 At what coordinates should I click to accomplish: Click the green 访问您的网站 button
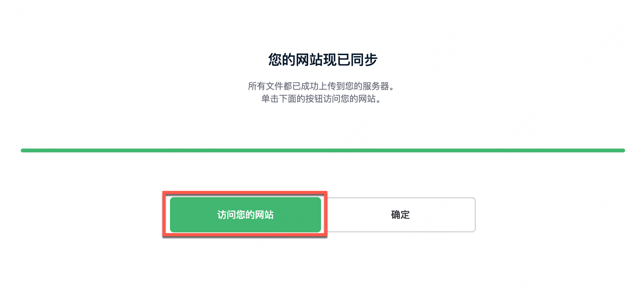pyautogui.click(x=245, y=215)
